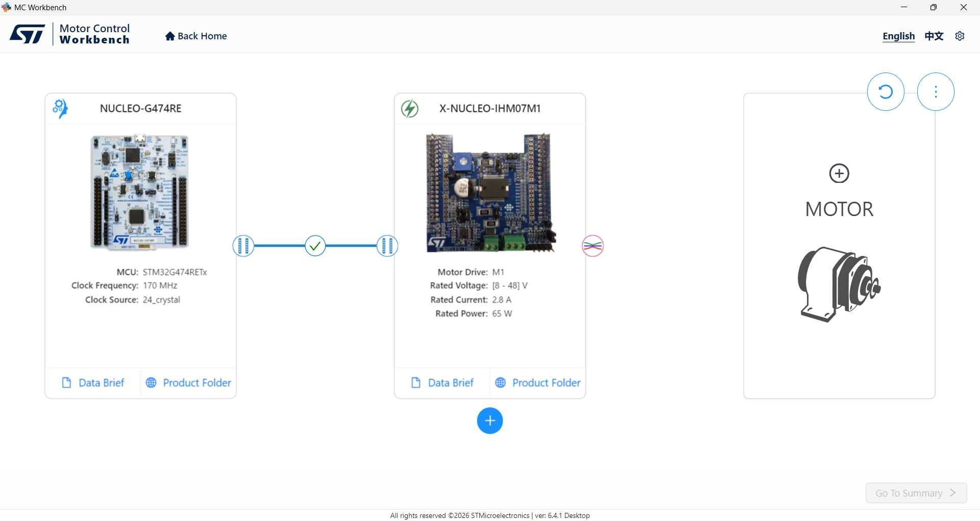Image resolution: width=980 pixels, height=521 pixels.
Task: Minimize the MC Workbench window
Action: [x=904, y=7]
